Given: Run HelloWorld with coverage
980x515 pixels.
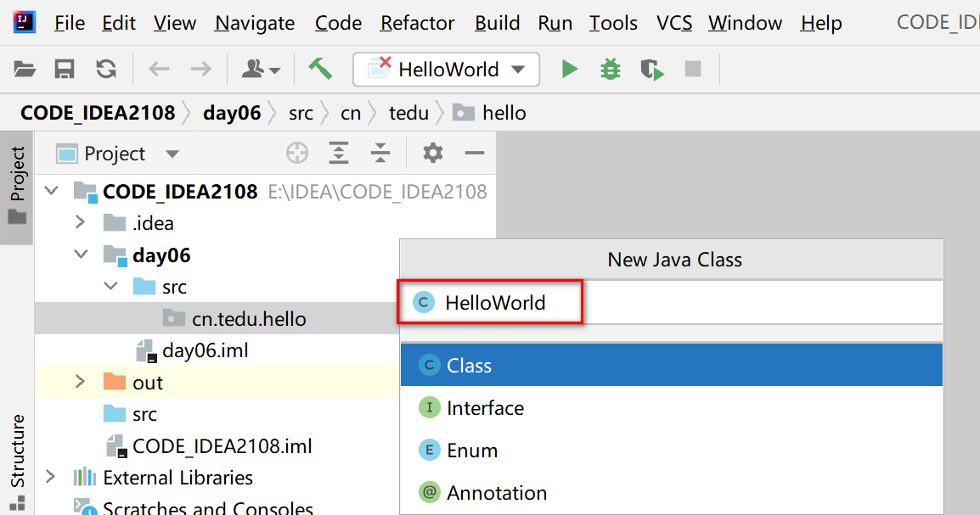Looking at the screenshot, I should click(652, 70).
